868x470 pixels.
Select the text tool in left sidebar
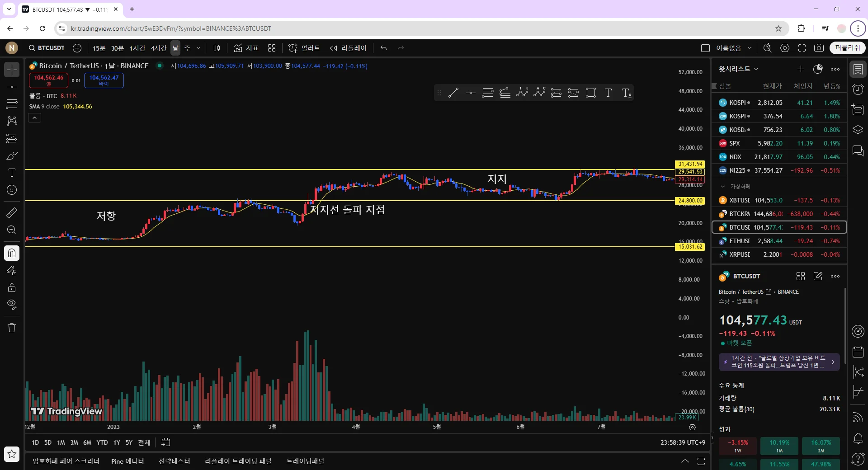coord(12,173)
